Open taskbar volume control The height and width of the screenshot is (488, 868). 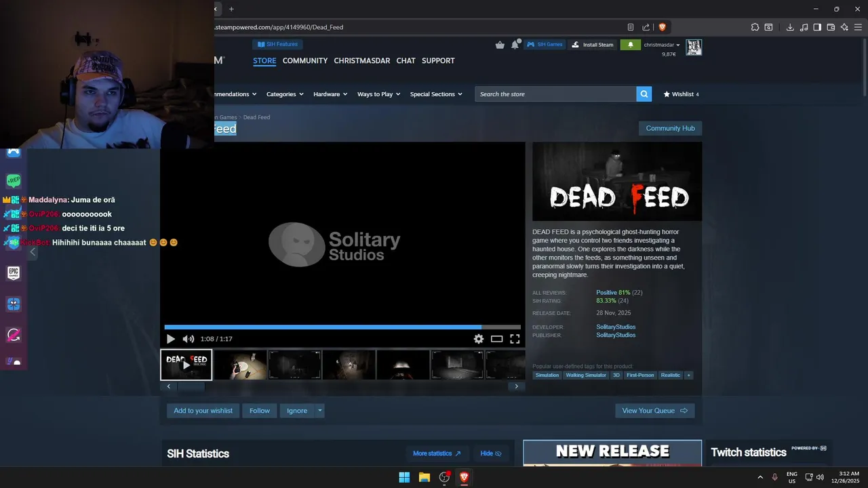coord(821,477)
